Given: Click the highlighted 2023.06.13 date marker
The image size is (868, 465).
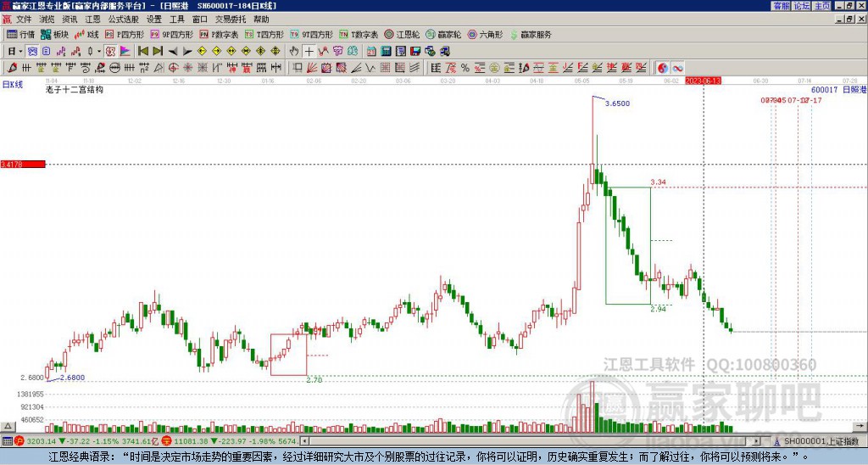Looking at the screenshot, I should coord(703,81).
